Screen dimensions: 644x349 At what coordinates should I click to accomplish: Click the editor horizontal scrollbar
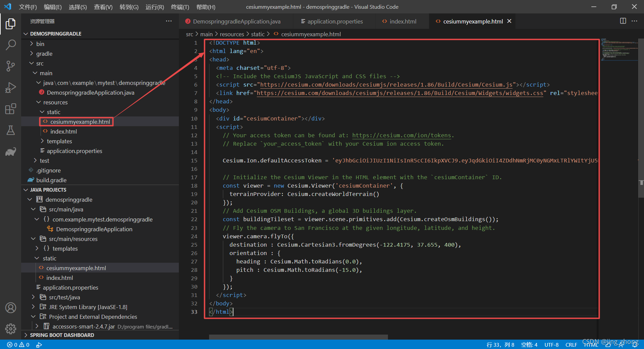pyautogui.click(x=298, y=337)
